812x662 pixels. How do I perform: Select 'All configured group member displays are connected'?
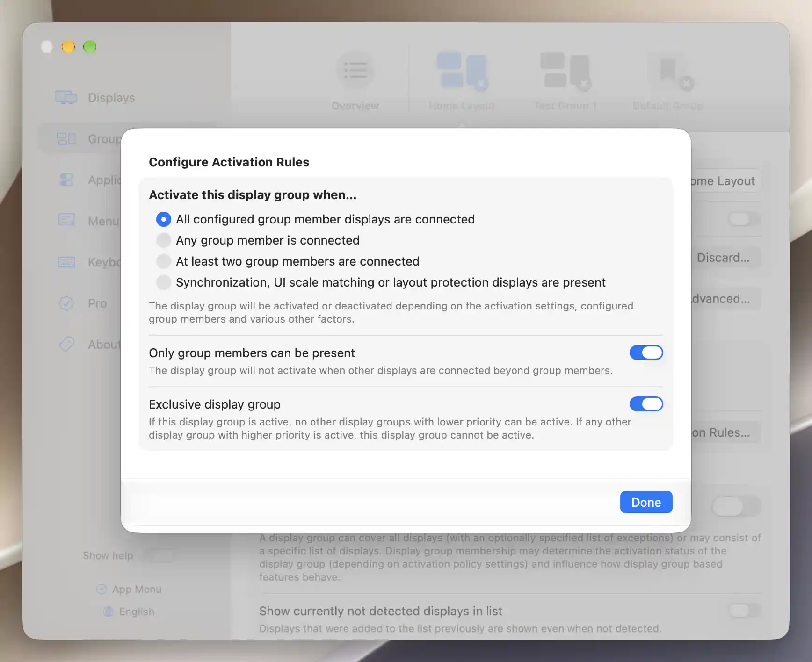[164, 219]
